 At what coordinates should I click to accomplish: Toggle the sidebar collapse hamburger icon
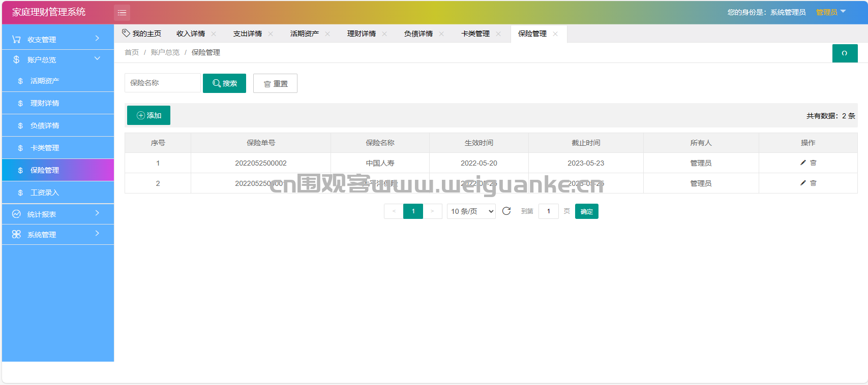[122, 13]
